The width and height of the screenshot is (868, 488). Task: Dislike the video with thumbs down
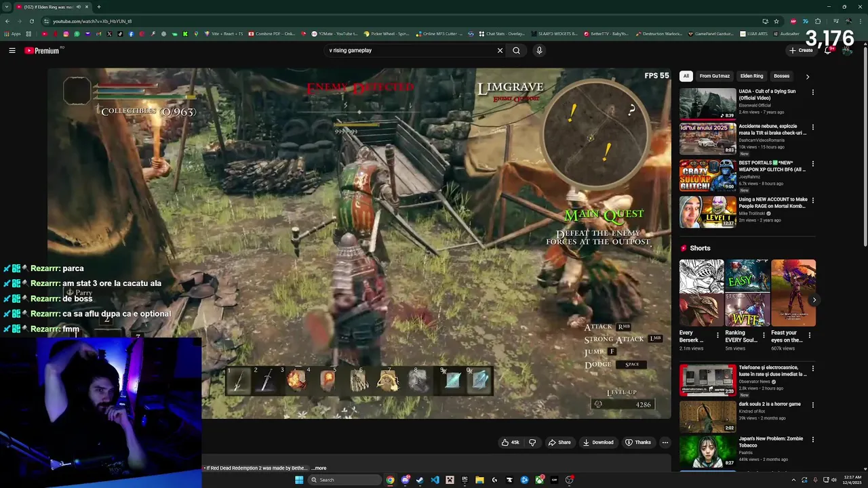point(532,443)
